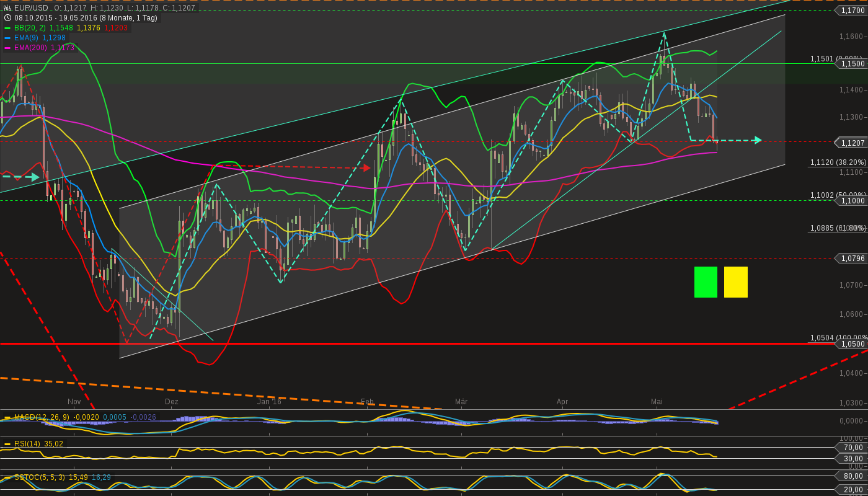The height and width of the screenshot is (496, 868).
Task: Click the Mär label on the time axis
Action: point(461,402)
